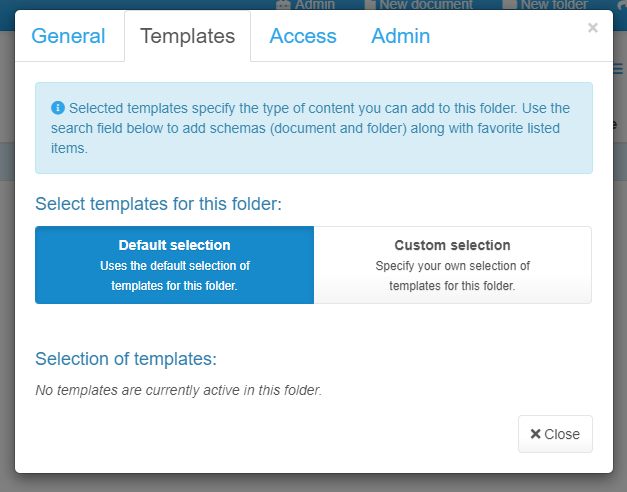Screen dimensions: 627x492
Task: Select the Templates tab
Action: click(x=187, y=37)
